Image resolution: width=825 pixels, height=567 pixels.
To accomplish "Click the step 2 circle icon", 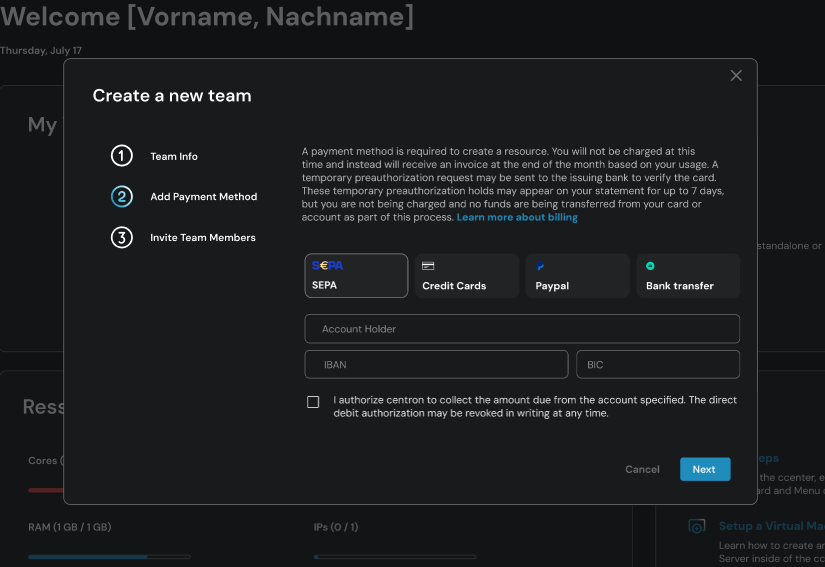I will (121, 197).
